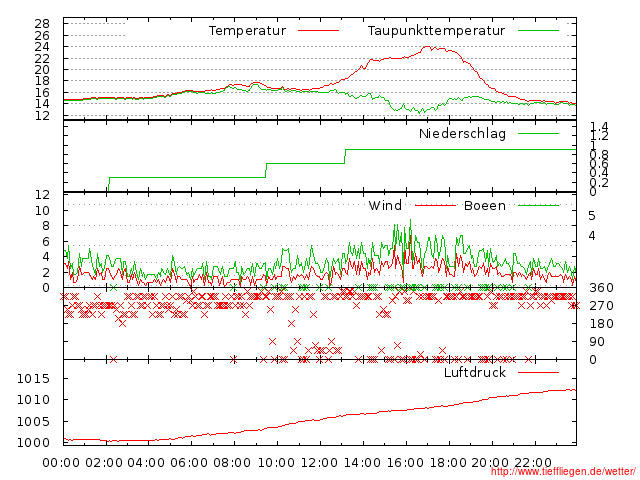Click the 10:00 time axis label

tap(276, 463)
